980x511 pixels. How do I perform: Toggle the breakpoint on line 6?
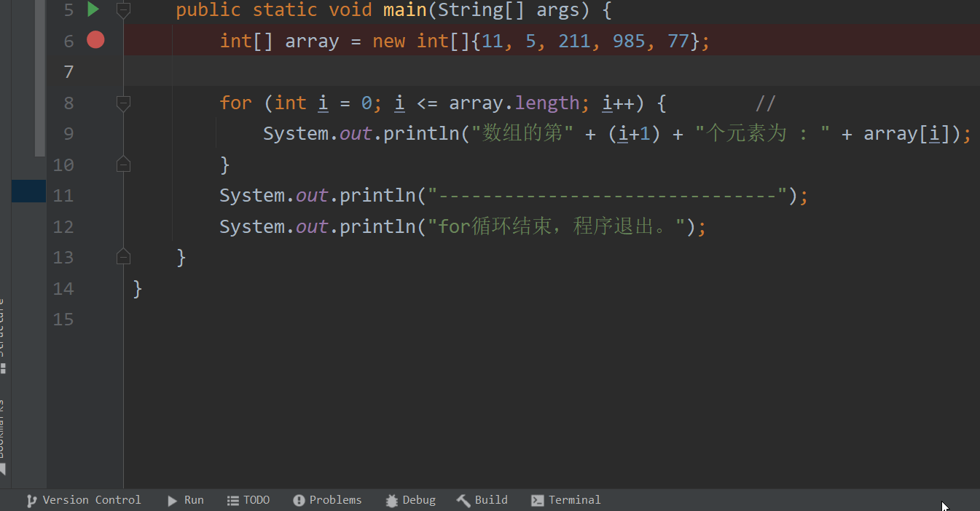pos(95,40)
